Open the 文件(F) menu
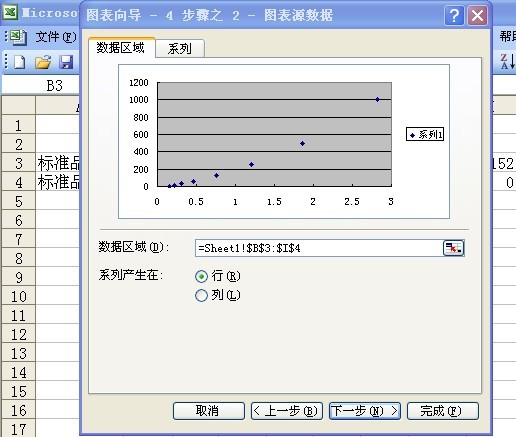 [56, 37]
